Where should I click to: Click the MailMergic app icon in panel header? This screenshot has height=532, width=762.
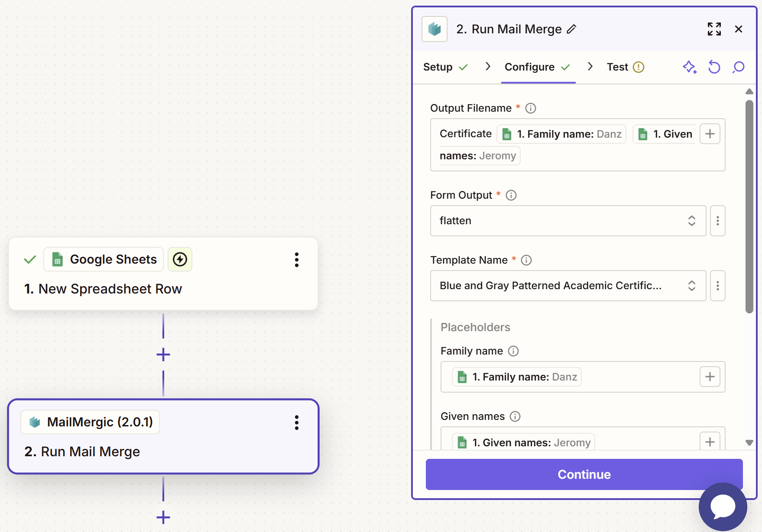[434, 29]
